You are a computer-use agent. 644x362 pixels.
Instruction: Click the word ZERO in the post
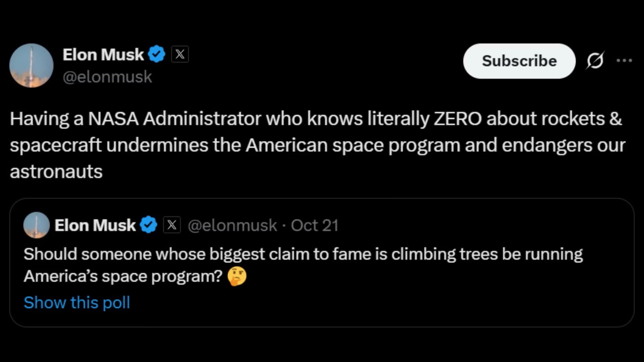(457, 119)
